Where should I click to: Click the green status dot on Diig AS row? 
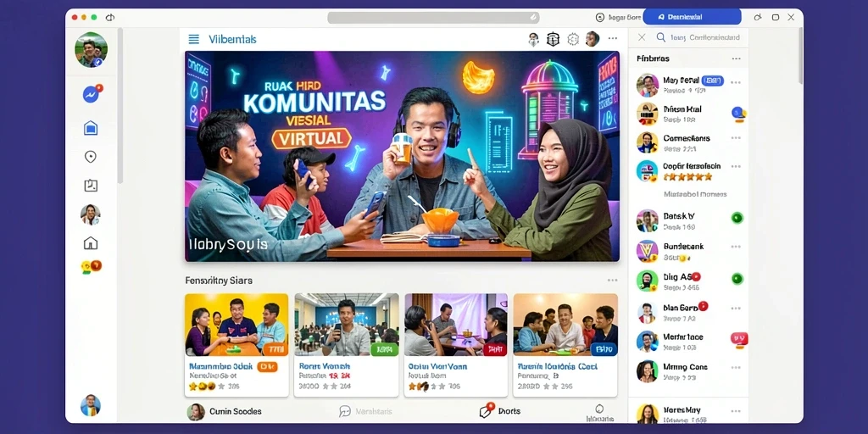737,278
